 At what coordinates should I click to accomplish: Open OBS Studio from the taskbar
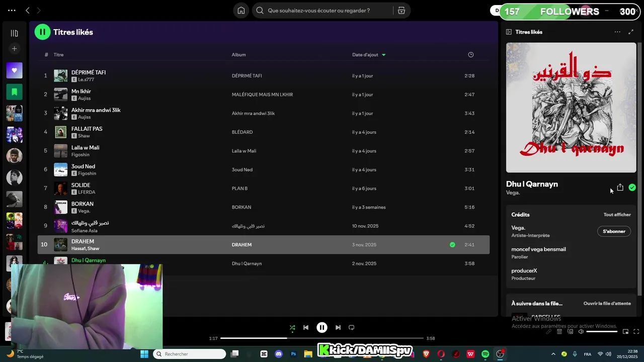[x=500, y=354]
